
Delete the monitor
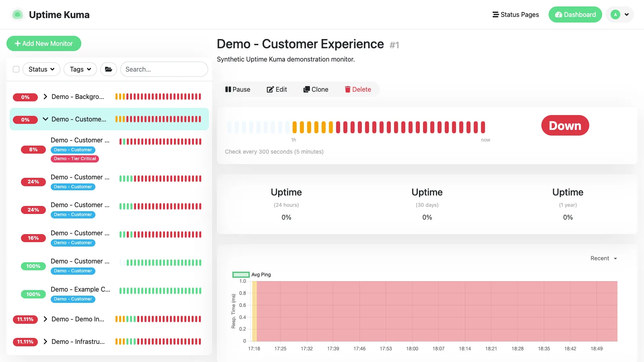click(x=358, y=89)
